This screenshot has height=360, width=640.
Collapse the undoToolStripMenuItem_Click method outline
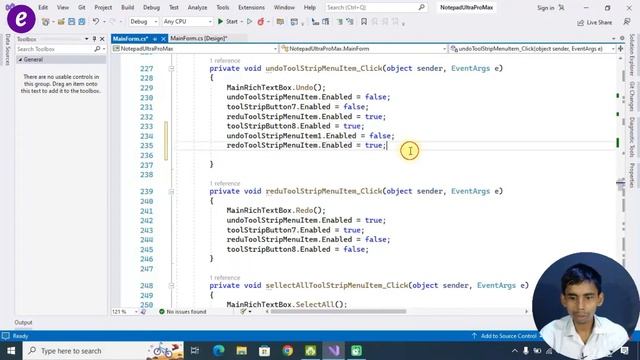click(x=171, y=69)
